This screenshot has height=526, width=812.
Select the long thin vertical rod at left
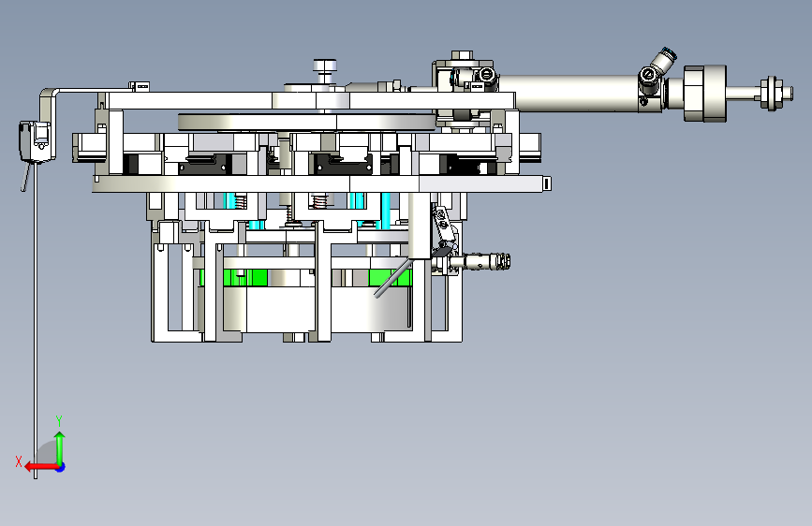[36, 321]
